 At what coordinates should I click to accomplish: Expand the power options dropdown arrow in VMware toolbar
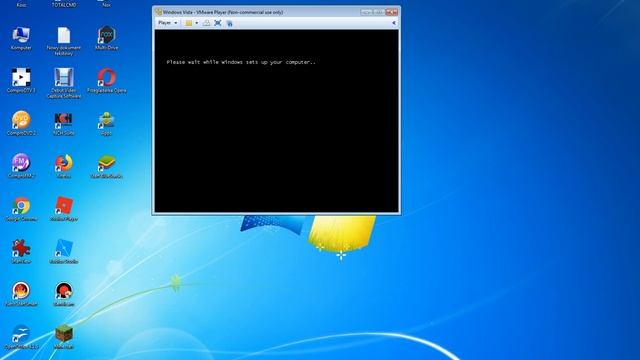(197, 23)
